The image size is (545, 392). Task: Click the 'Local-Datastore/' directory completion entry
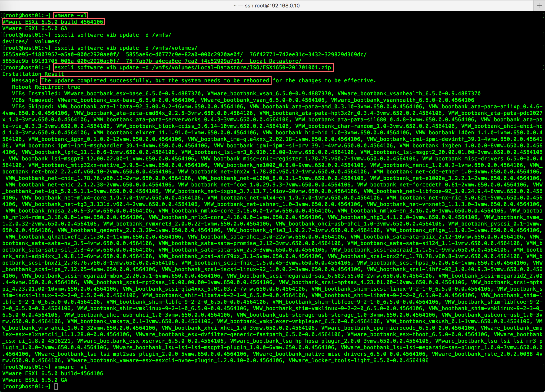click(275, 61)
